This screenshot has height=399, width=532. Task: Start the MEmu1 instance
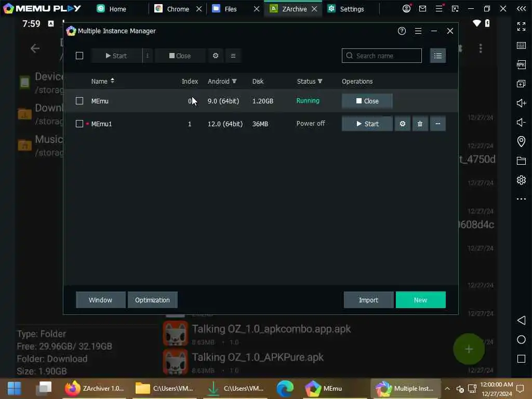click(x=367, y=124)
